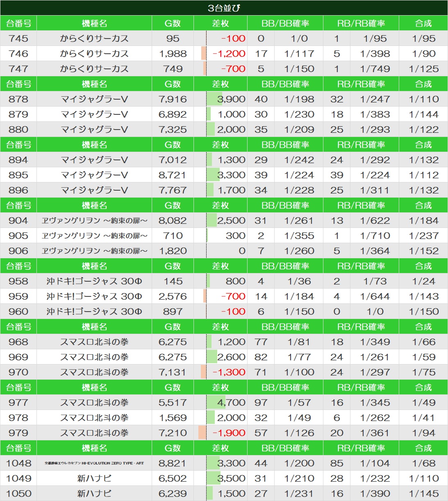Select machine number 746 cell

pyautogui.click(x=18, y=54)
